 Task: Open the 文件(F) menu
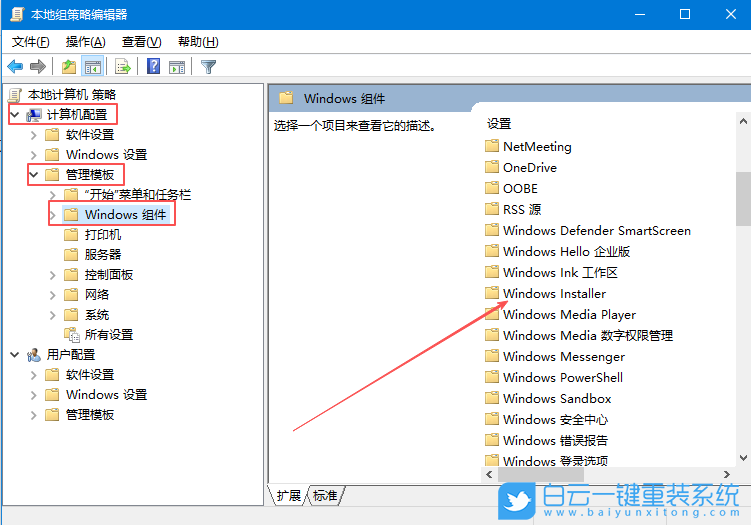point(30,42)
